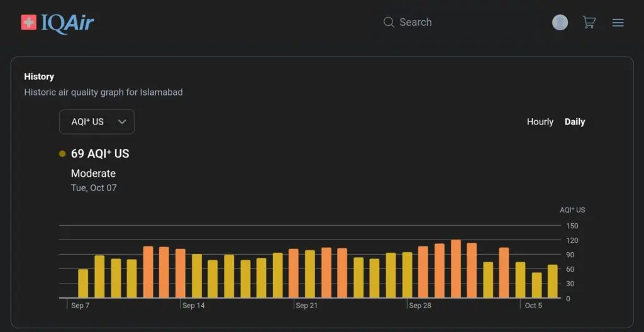Click the Oct 5 axis label
This screenshot has height=332, width=644.
(533, 306)
